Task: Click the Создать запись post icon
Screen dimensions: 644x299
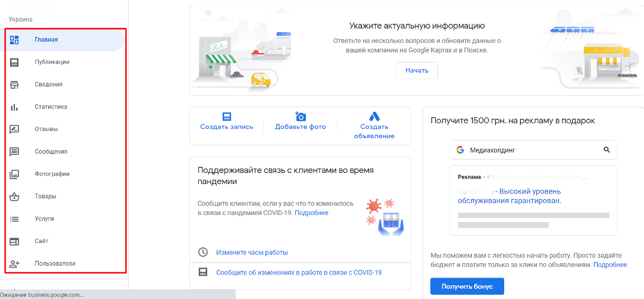Action: pyautogui.click(x=227, y=116)
